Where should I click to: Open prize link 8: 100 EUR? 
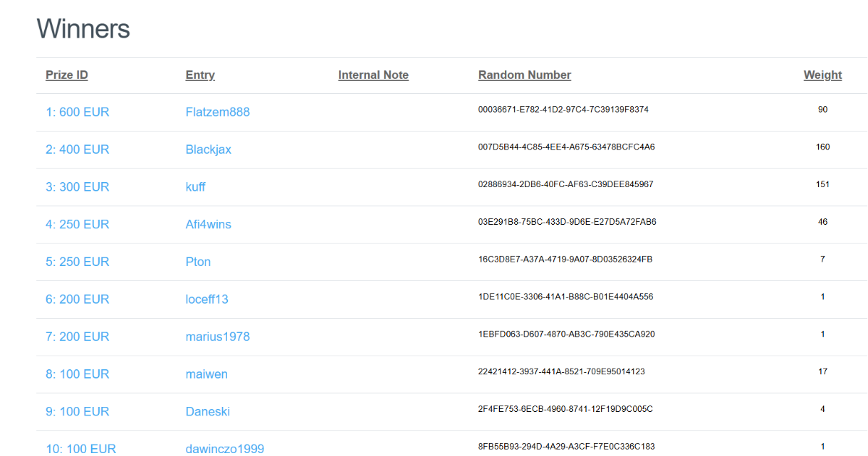pos(77,374)
